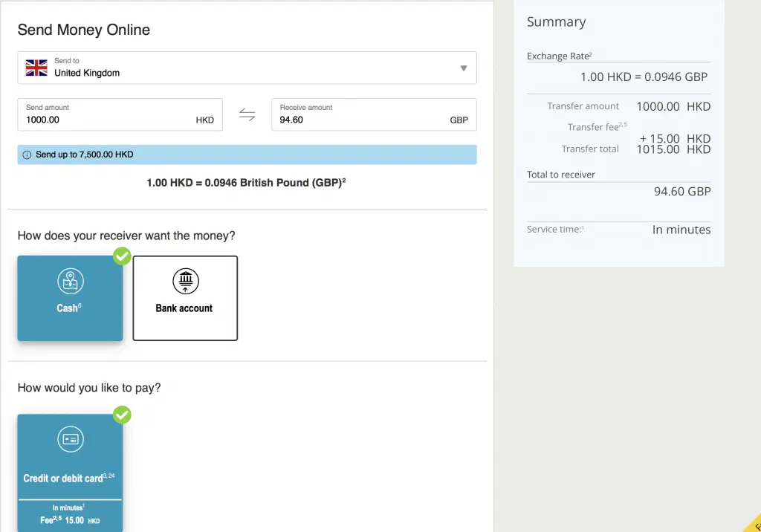
Task: Select Credit or debit card payment
Action: point(70,473)
